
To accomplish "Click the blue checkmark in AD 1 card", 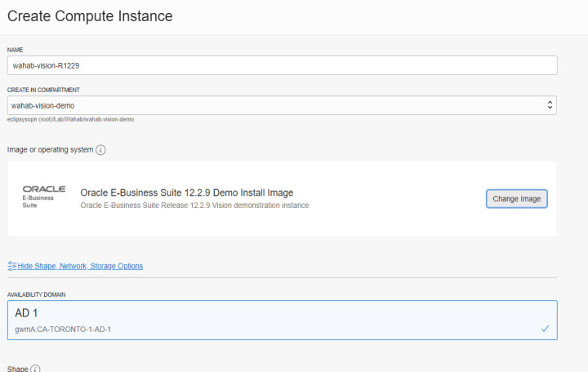I will tap(545, 329).
